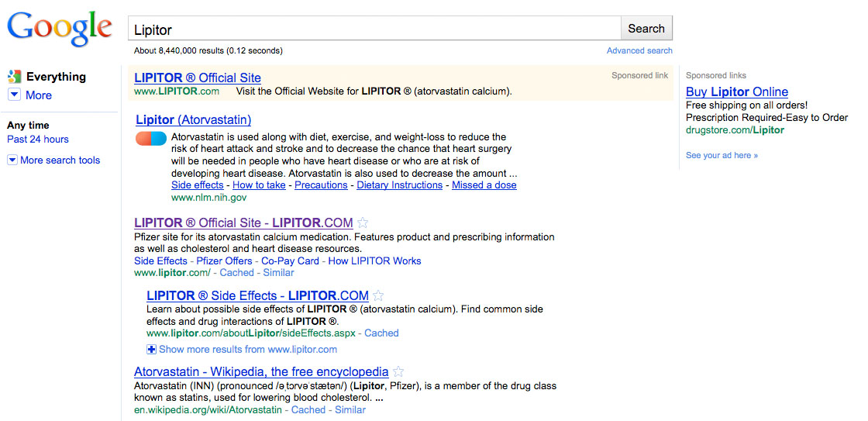868x421 pixels.
Task: Open Buy Lipitor Online ad
Action: tap(737, 92)
